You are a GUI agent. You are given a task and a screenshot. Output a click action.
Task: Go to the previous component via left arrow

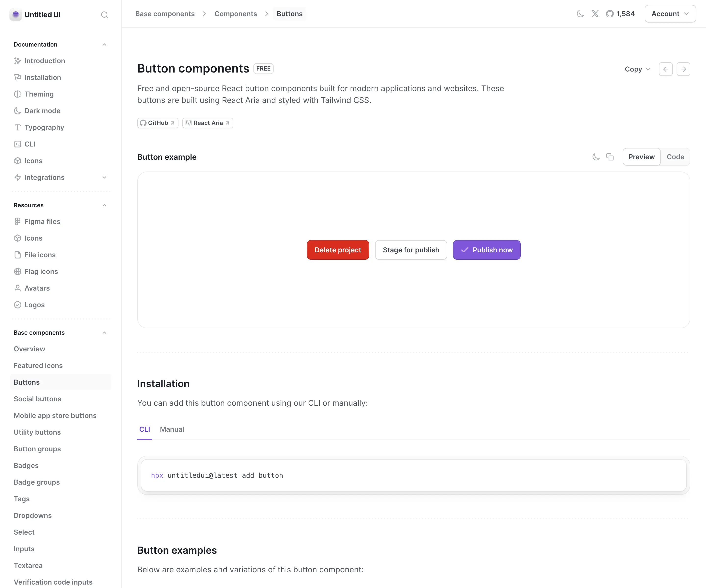click(666, 69)
